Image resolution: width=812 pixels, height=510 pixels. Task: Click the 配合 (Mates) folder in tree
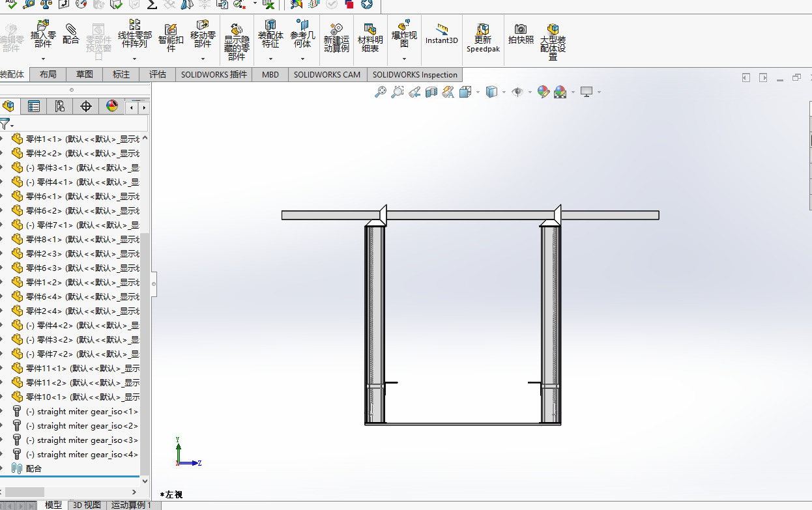(34, 468)
